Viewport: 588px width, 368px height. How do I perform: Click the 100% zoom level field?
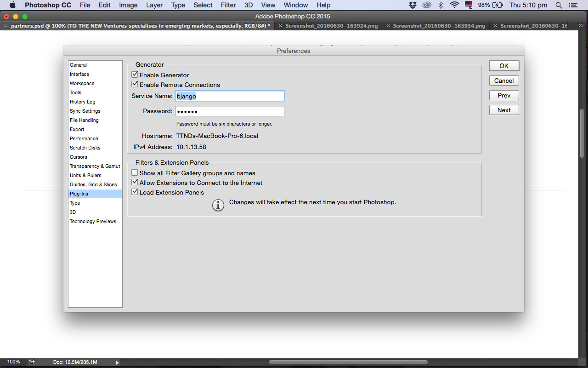[x=13, y=362]
